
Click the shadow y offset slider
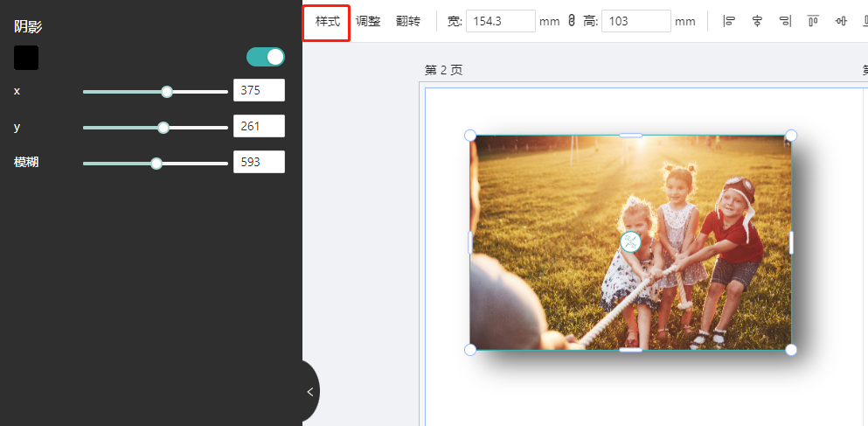[156, 128]
